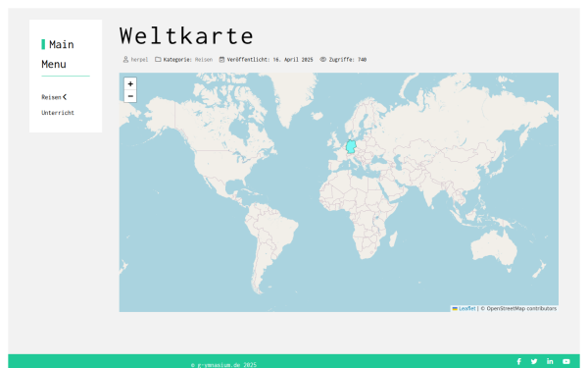Screen dimensions: 588x368
Task: Click the Veröffentlicht date text
Action: (x=269, y=59)
